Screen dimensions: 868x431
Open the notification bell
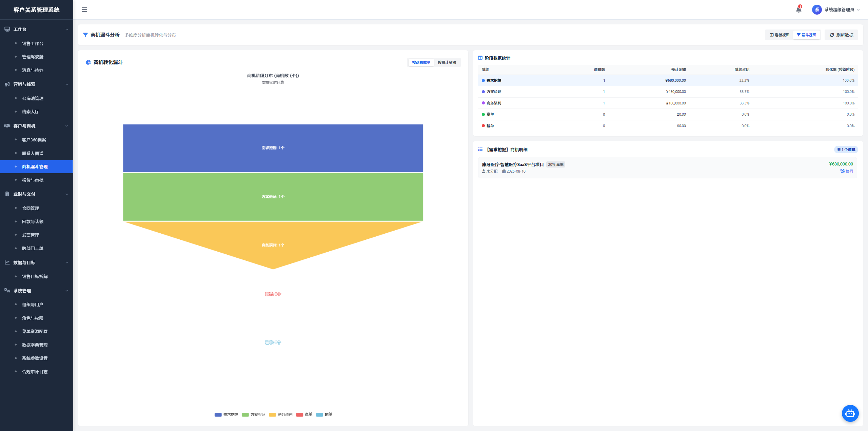click(798, 9)
